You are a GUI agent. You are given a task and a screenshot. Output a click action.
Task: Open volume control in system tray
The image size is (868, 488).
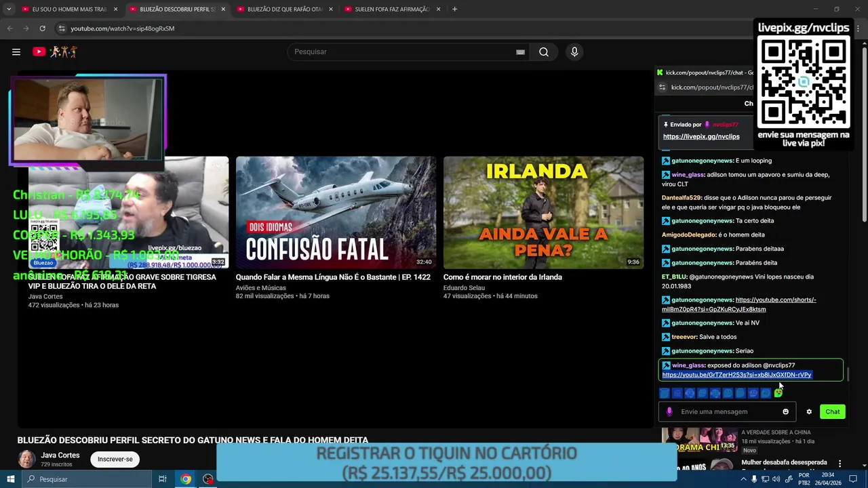point(776,479)
